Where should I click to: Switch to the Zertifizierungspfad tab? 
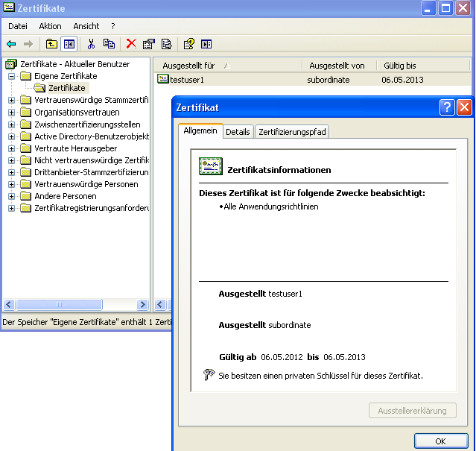[x=292, y=132]
